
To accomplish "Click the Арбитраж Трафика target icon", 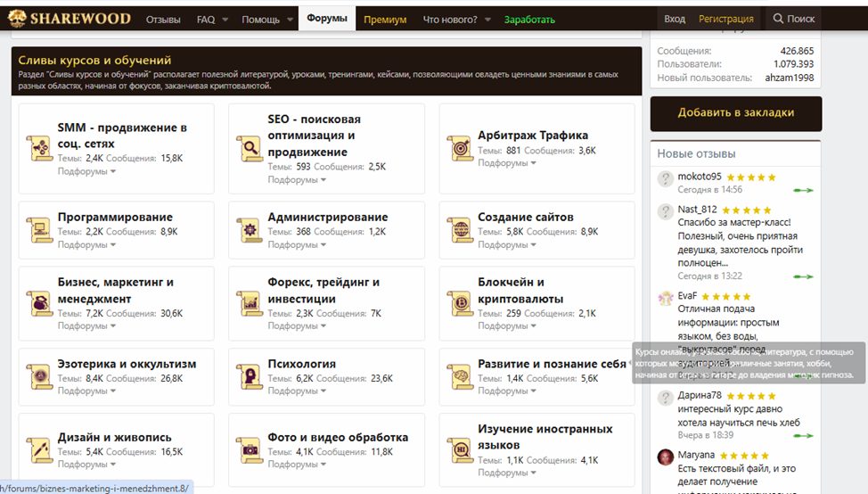I will pyautogui.click(x=460, y=148).
